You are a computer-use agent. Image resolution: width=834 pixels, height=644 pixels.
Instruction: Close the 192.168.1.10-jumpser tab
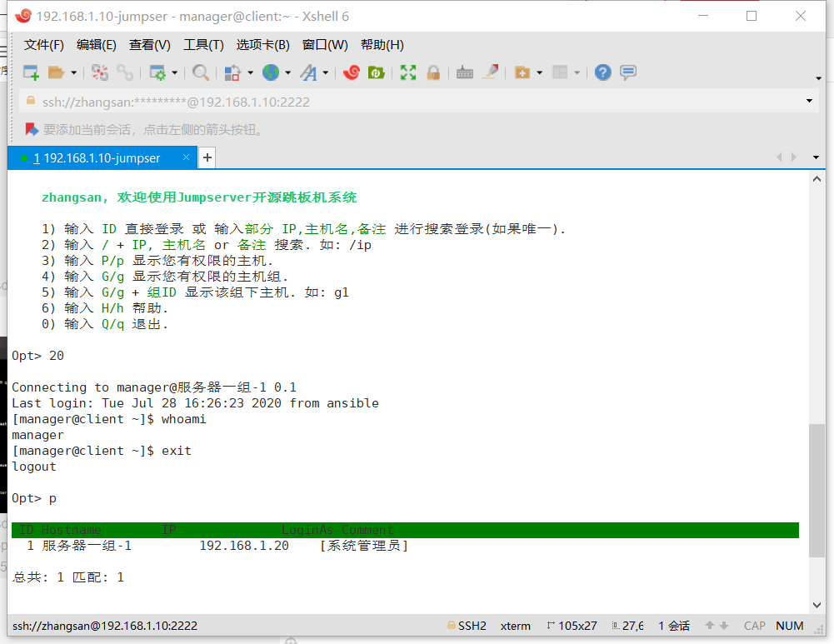186,157
